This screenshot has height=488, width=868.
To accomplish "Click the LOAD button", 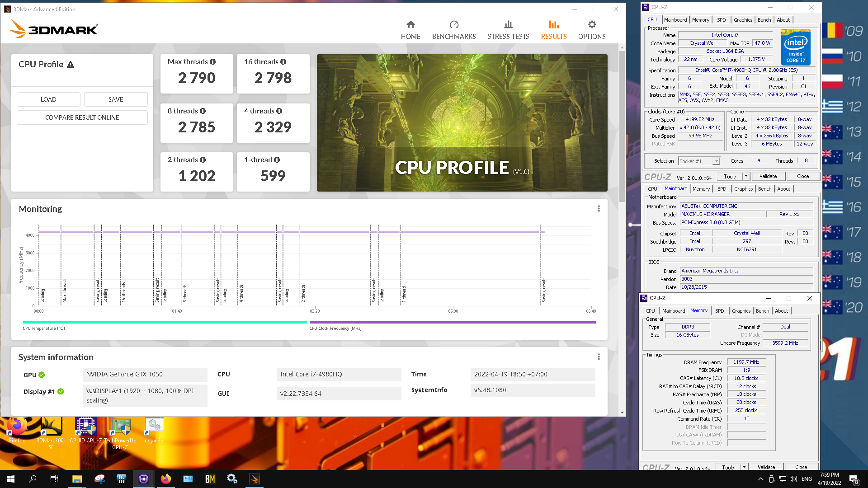I will coord(48,99).
